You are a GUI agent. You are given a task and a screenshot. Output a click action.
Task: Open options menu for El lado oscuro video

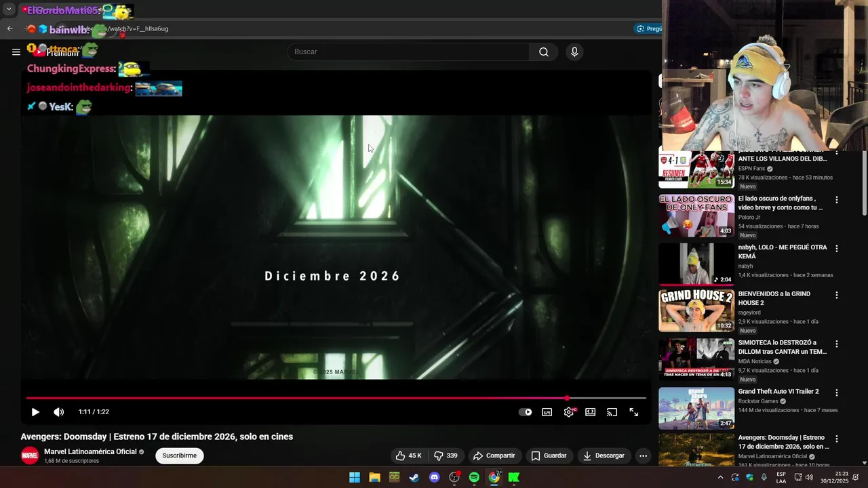(x=837, y=200)
